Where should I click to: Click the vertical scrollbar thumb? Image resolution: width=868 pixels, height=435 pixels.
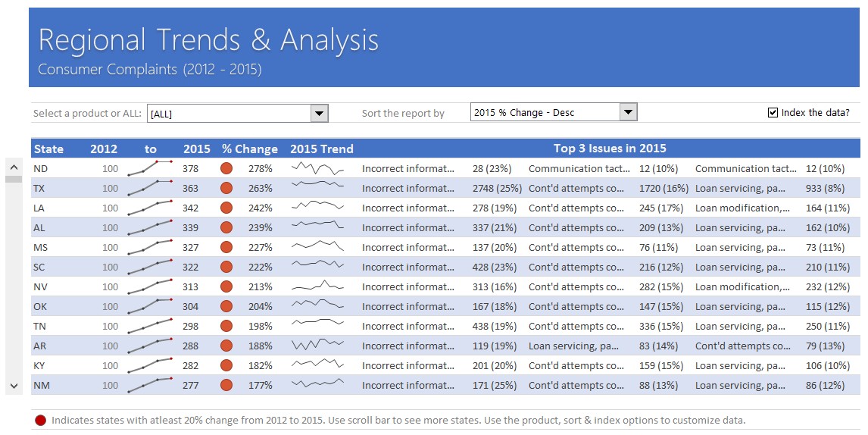click(13, 179)
